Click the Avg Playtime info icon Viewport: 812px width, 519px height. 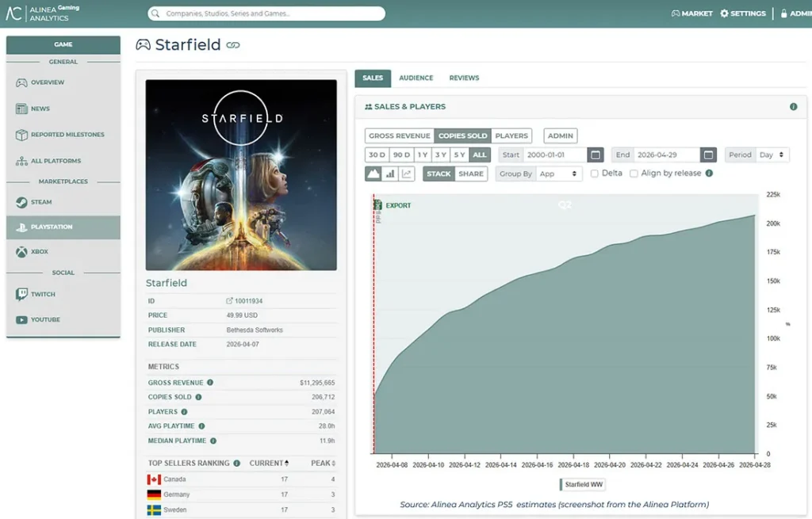(201, 426)
